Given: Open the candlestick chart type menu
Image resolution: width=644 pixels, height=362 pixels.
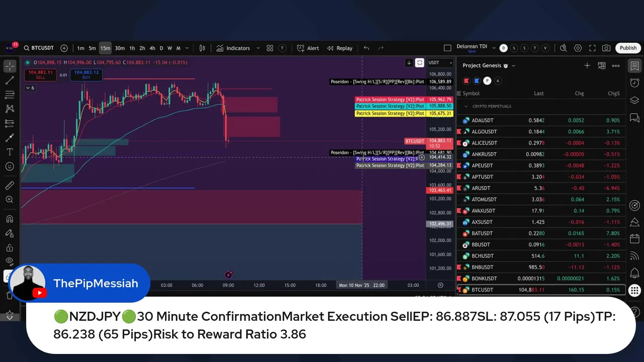Looking at the screenshot, I should pos(202,48).
